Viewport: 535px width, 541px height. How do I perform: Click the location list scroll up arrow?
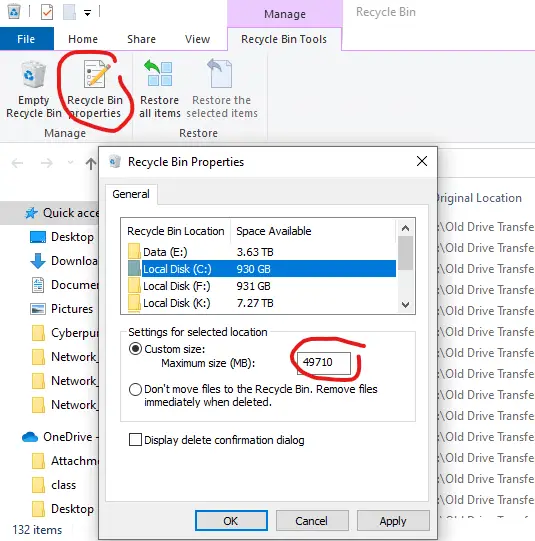point(406,228)
